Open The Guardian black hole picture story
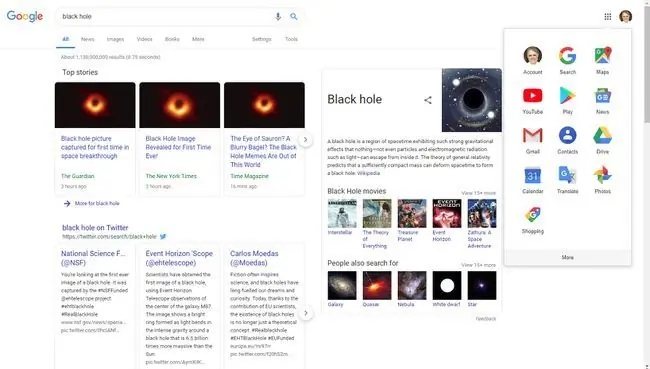This screenshot has width=650, height=369. [x=95, y=147]
